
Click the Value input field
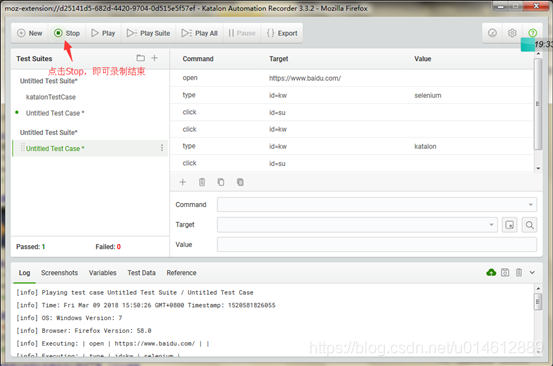(x=377, y=244)
